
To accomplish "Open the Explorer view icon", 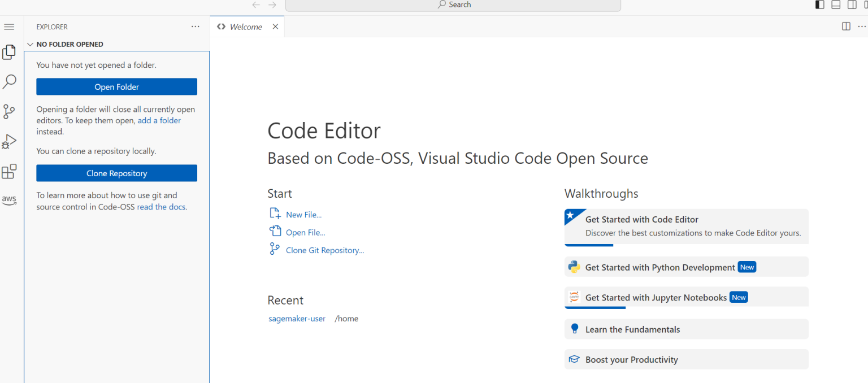I will (9, 51).
